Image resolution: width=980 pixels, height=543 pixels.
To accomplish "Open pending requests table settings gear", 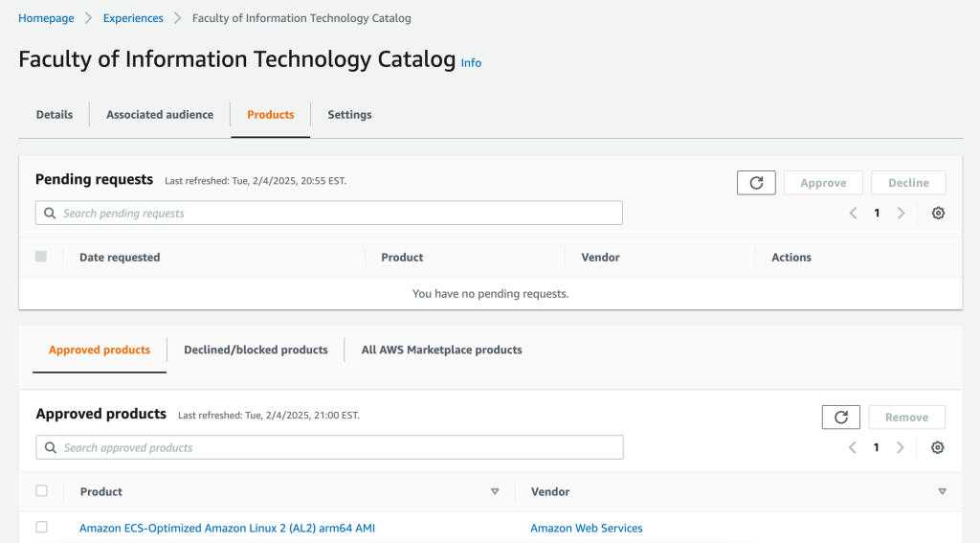I will click(x=938, y=214).
